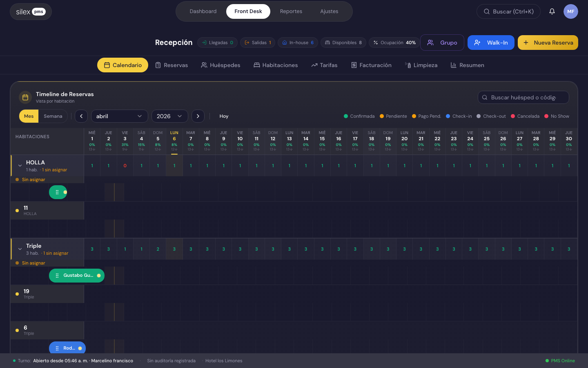Open Reportes in top navigation
The width and height of the screenshot is (588, 368).
click(x=291, y=11)
